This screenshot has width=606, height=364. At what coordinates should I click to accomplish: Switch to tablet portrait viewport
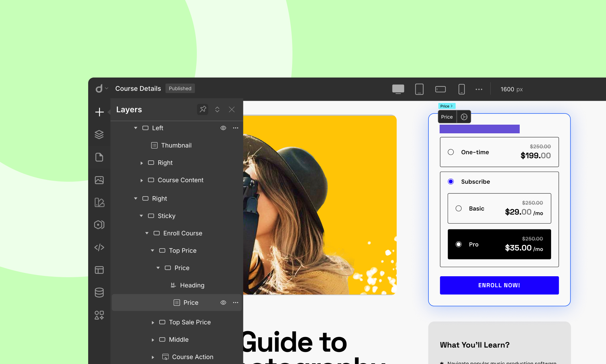[419, 89]
